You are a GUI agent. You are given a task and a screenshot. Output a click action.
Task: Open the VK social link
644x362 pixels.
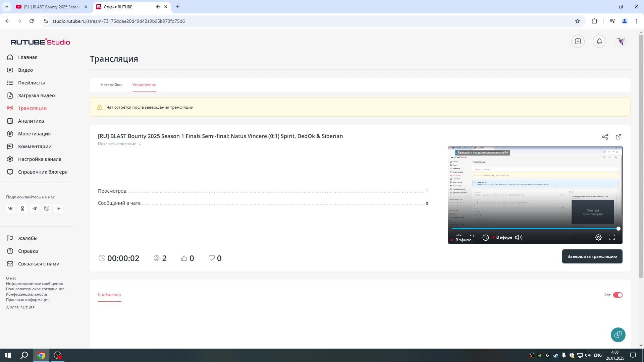[10, 208]
